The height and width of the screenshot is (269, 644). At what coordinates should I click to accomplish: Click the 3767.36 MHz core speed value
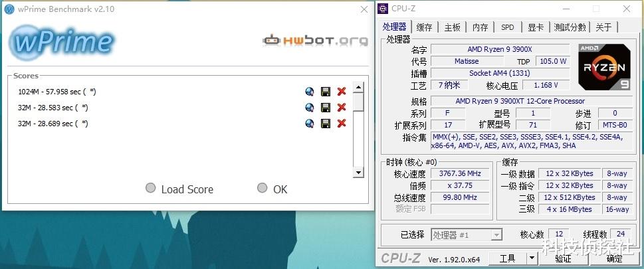pos(460,173)
